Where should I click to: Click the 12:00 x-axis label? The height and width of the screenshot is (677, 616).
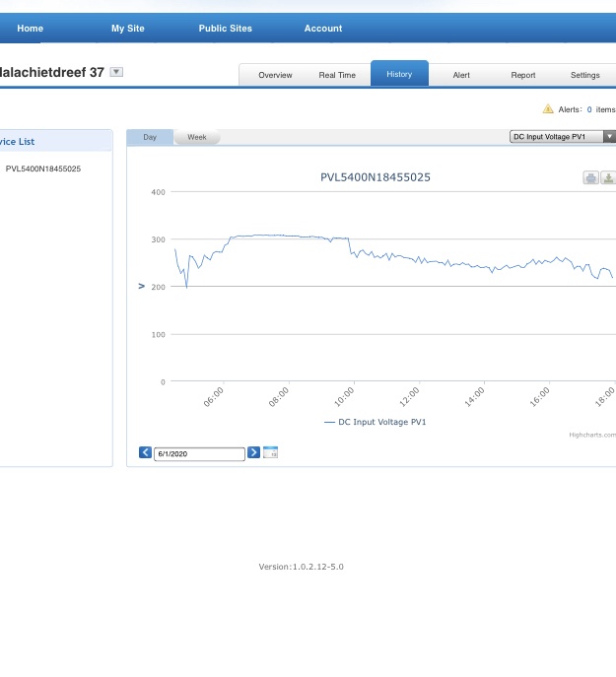pos(409,397)
